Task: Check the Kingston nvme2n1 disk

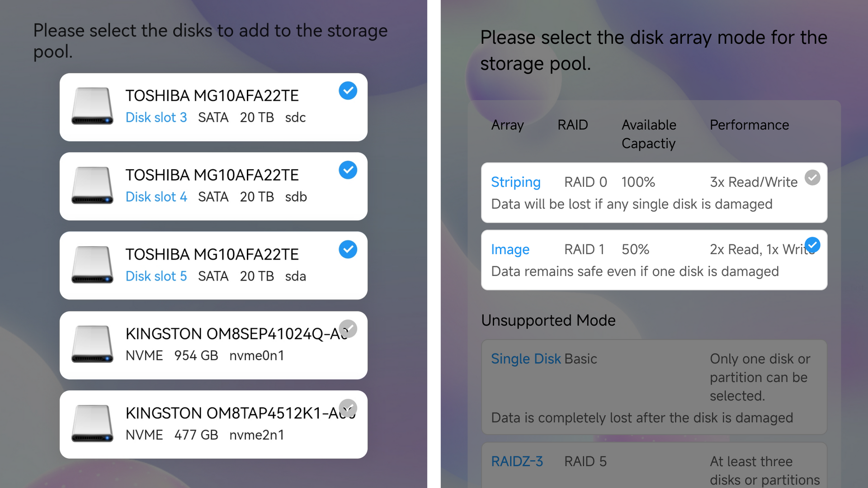Action: click(348, 408)
